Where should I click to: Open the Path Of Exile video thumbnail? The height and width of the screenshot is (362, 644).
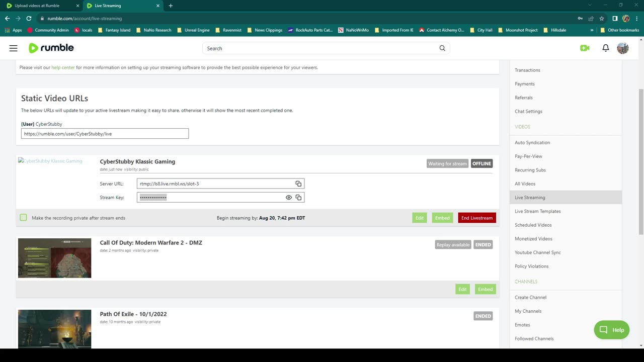click(54, 329)
